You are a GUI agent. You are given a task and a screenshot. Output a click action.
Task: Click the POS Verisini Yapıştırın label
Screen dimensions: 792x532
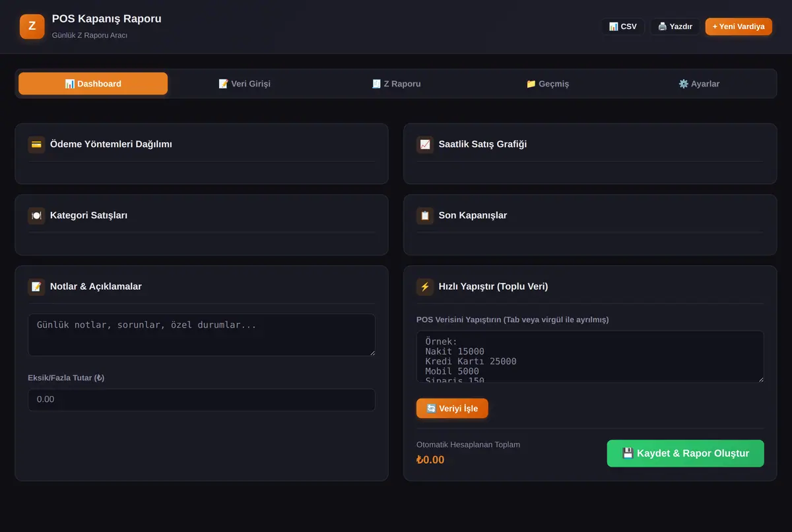pos(512,320)
